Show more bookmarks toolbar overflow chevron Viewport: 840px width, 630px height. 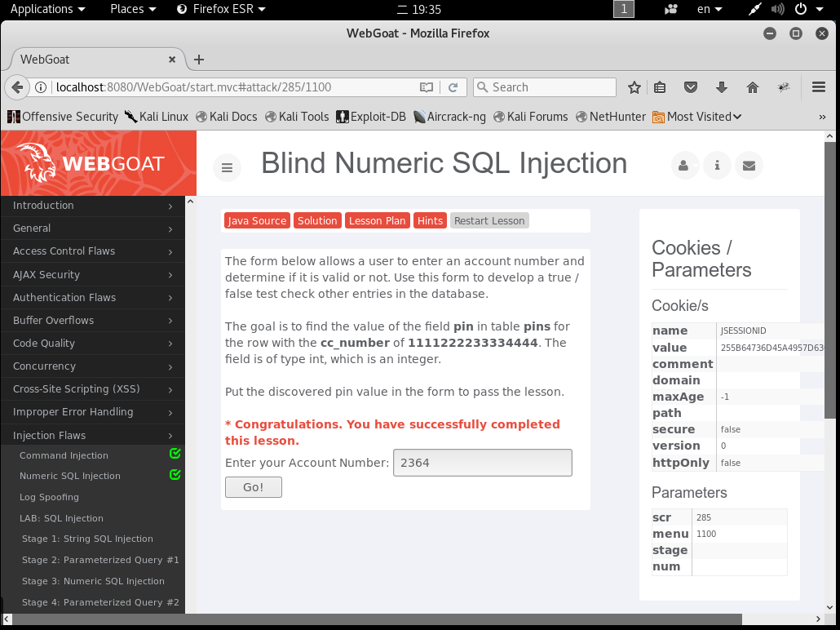(x=822, y=117)
